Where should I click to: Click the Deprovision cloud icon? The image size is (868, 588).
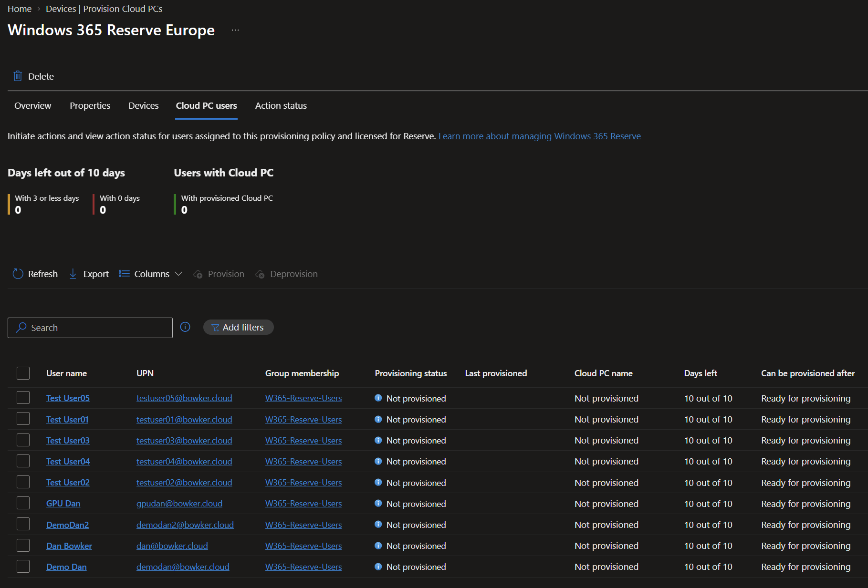click(x=260, y=274)
